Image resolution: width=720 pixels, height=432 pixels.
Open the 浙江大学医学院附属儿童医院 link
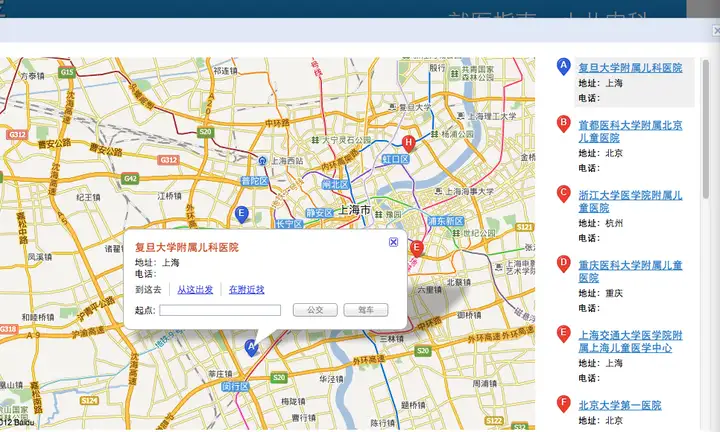630,202
